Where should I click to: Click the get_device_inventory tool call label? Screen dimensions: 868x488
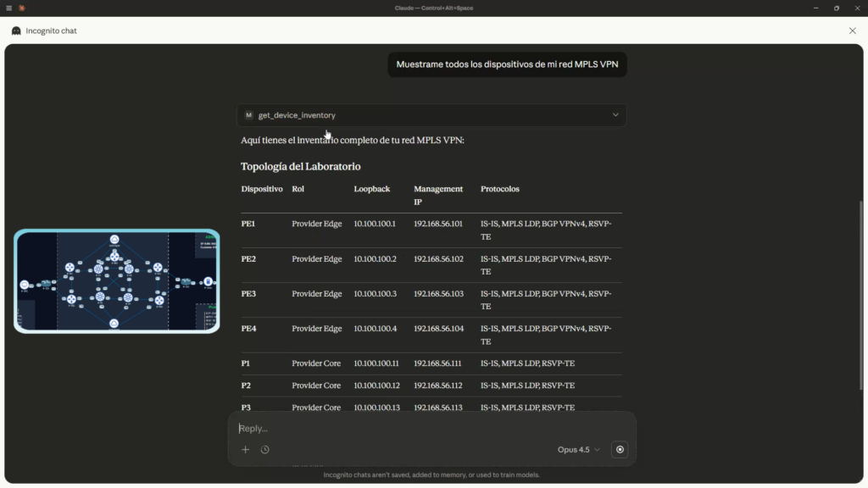pos(297,115)
